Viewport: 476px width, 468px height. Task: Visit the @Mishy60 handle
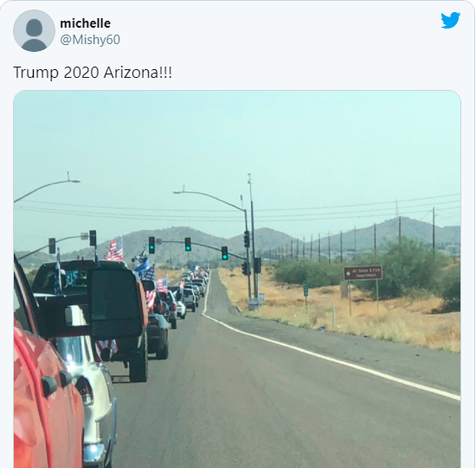tap(90, 40)
